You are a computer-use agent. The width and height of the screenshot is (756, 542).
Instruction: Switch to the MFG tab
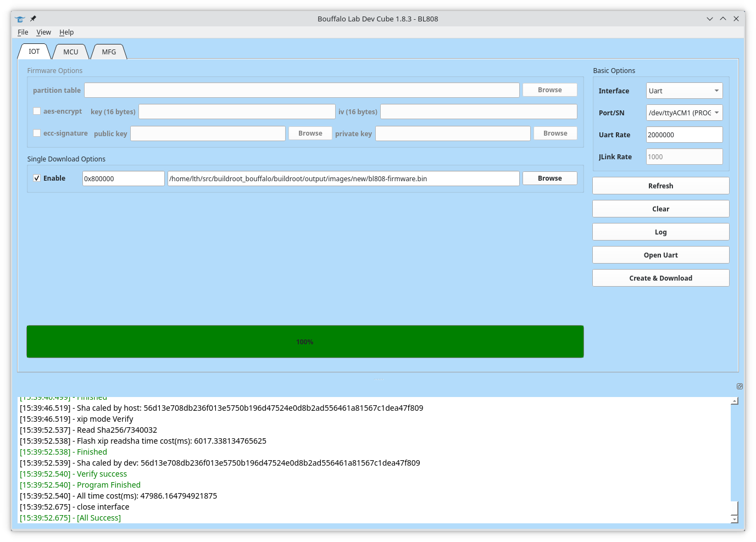pos(109,52)
